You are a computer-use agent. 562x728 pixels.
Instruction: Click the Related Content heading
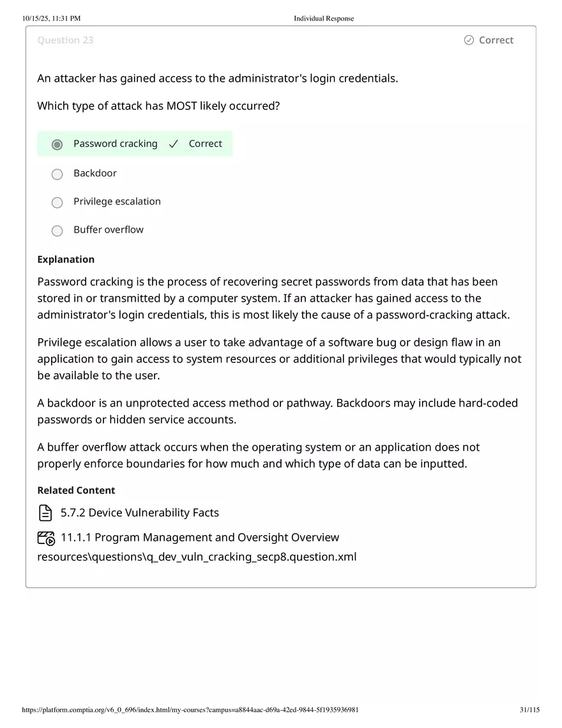[x=76, y=490]
